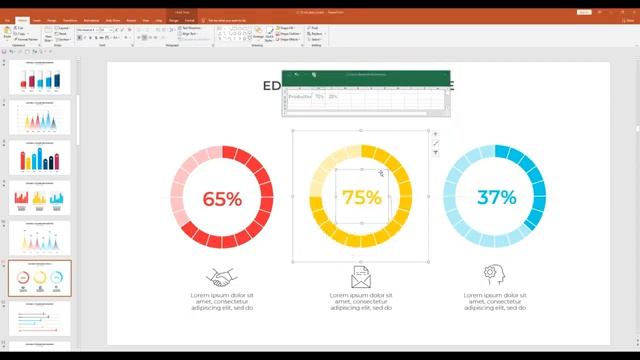The width and height of the screenshot is (640, 360).
Task: Open thumbnail with three small area charts
Action: [x=40, y=198]
